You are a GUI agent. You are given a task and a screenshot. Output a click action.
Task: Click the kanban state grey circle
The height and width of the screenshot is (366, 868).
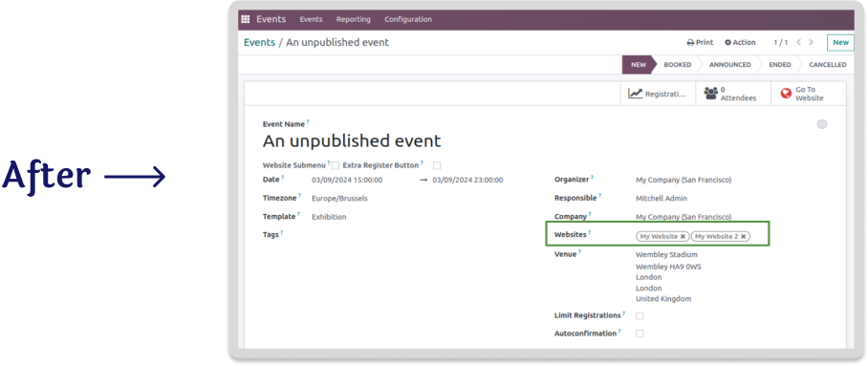coord(822,124)
